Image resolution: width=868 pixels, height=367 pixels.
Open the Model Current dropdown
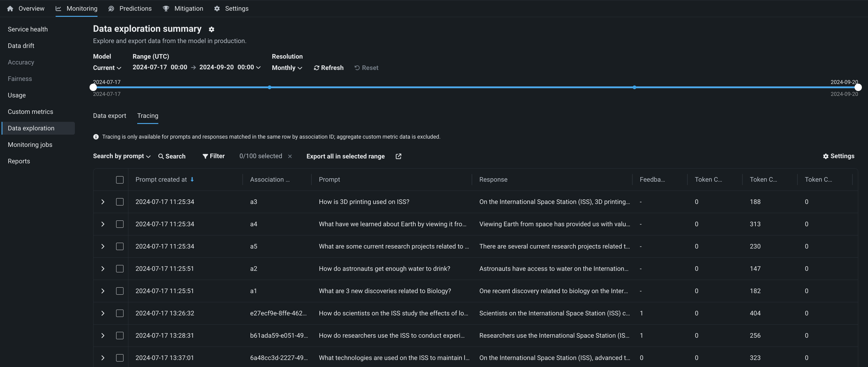coord(107,68)
